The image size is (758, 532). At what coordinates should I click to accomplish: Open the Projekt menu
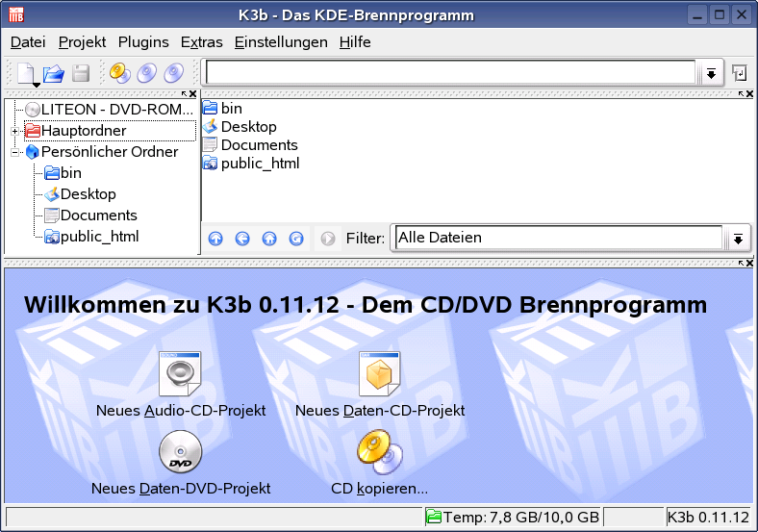point(82,42)
